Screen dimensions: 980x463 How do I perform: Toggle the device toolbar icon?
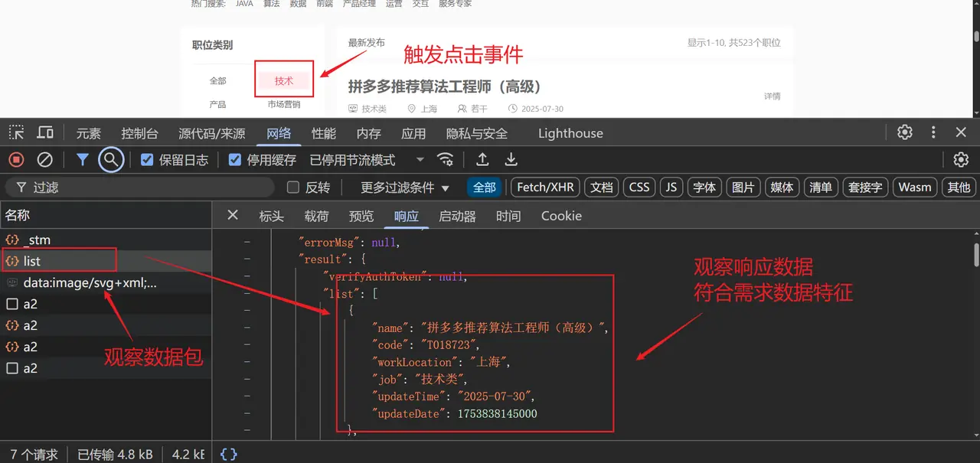click(x=45, y=133)
